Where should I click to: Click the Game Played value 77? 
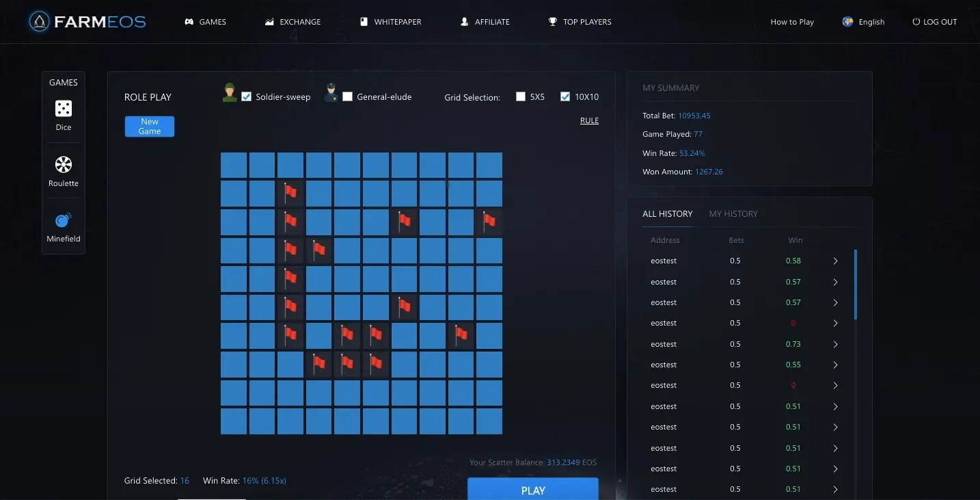coord(698,134)
